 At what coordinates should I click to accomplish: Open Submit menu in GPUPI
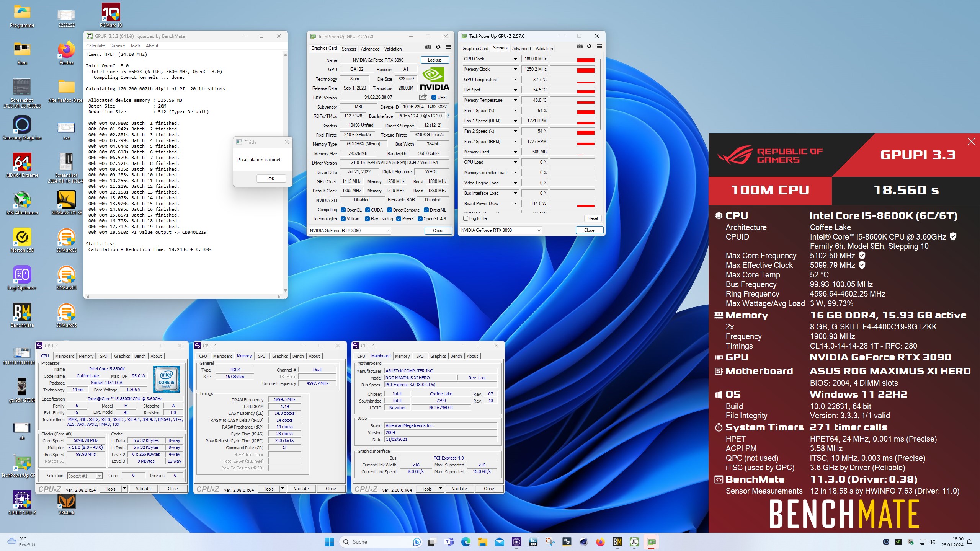[117, 46]
